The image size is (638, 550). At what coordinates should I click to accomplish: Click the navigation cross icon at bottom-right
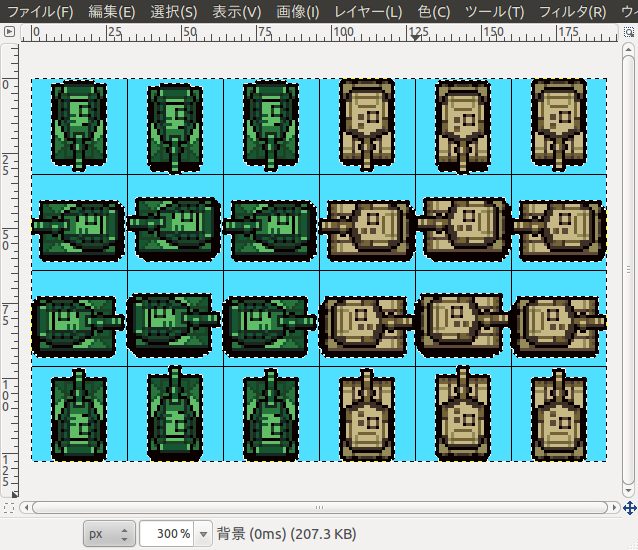[x=629, y=508]
